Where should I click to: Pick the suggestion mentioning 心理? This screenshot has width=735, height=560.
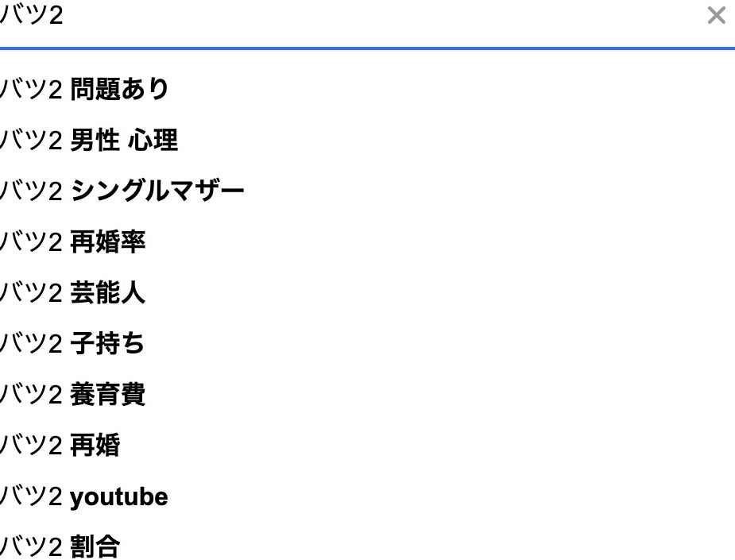pyautogui.click(x=88, y=141)
